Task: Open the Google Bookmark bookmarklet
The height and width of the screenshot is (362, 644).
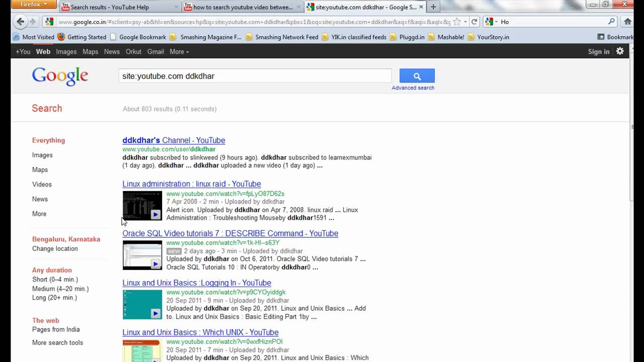Action: coord(138,37)
